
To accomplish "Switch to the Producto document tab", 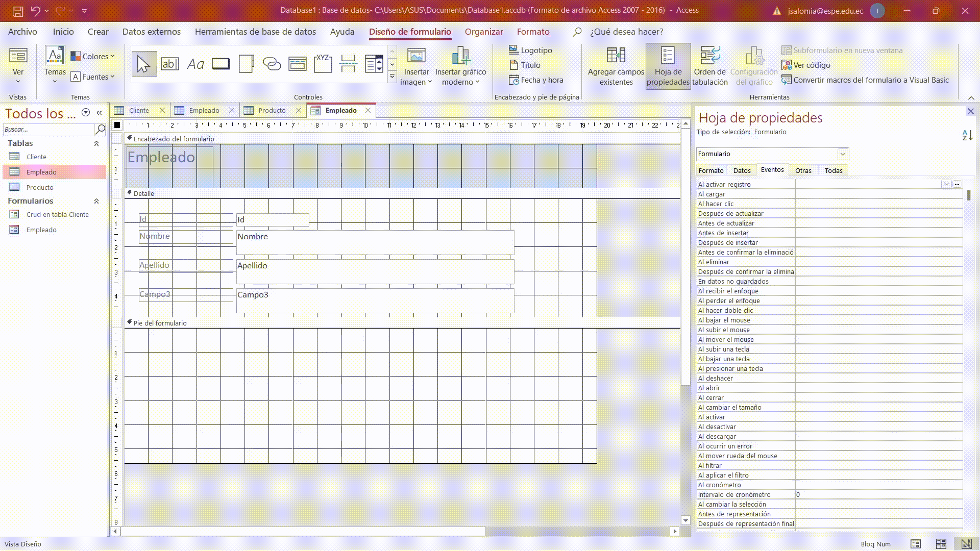I will [x=272, y=110].
